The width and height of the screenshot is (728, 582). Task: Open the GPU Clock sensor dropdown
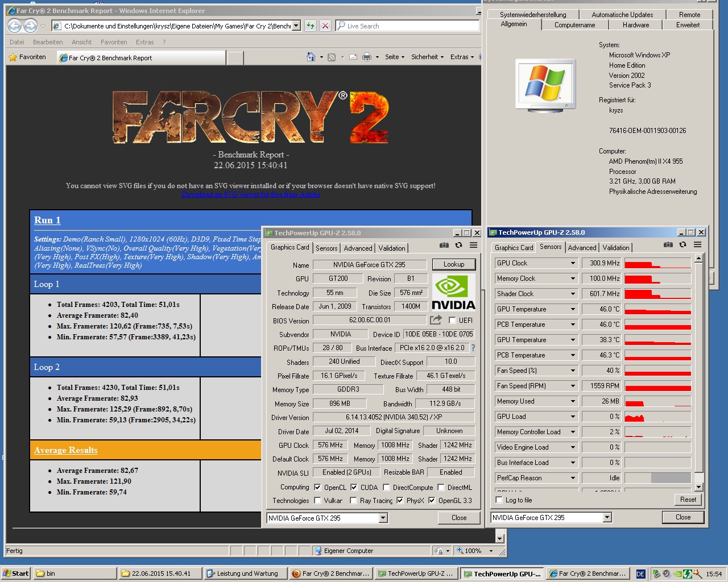(x=573, y=263)
